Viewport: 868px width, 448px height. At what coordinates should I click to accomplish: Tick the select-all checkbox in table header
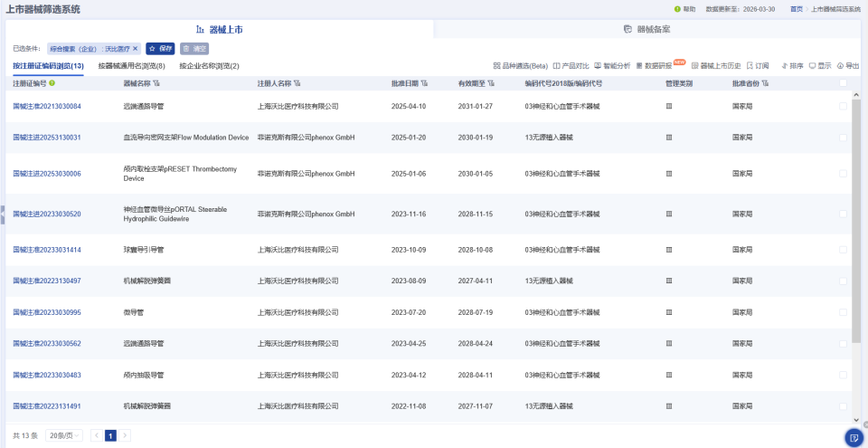tap(844, 83)
